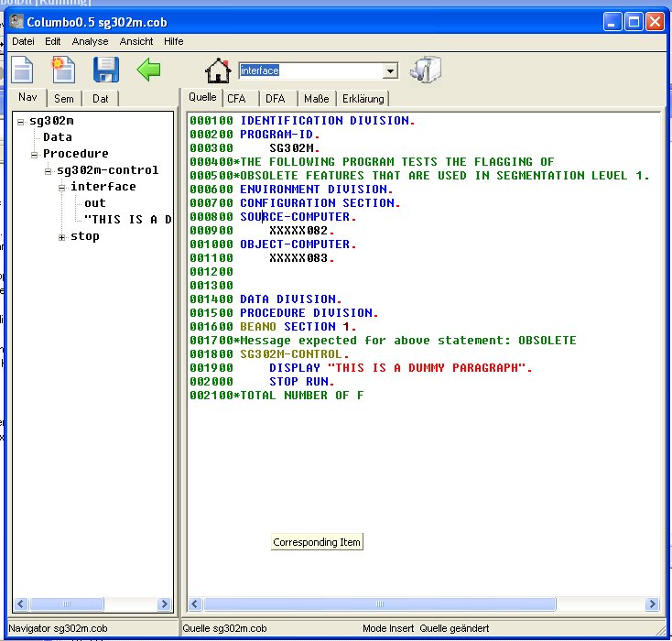Open the Erklärung tab
The height and width of the screenshot is (641, 672).
click(363, 99)
